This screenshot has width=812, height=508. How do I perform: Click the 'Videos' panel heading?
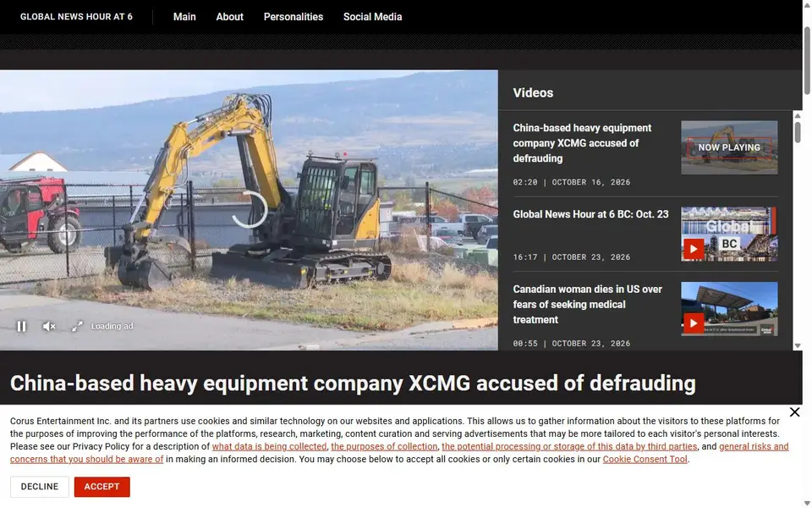533,93
